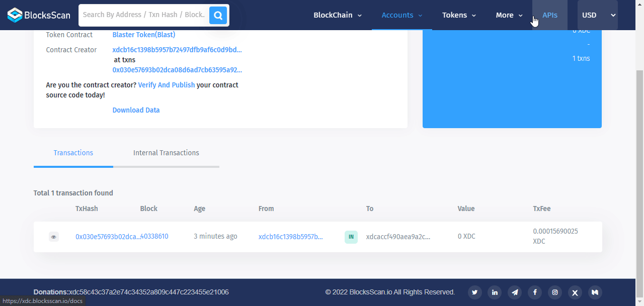Screen dimensions: 644x306
Task: Expand the Accounts menu
Action: click(x=402, y=15)
